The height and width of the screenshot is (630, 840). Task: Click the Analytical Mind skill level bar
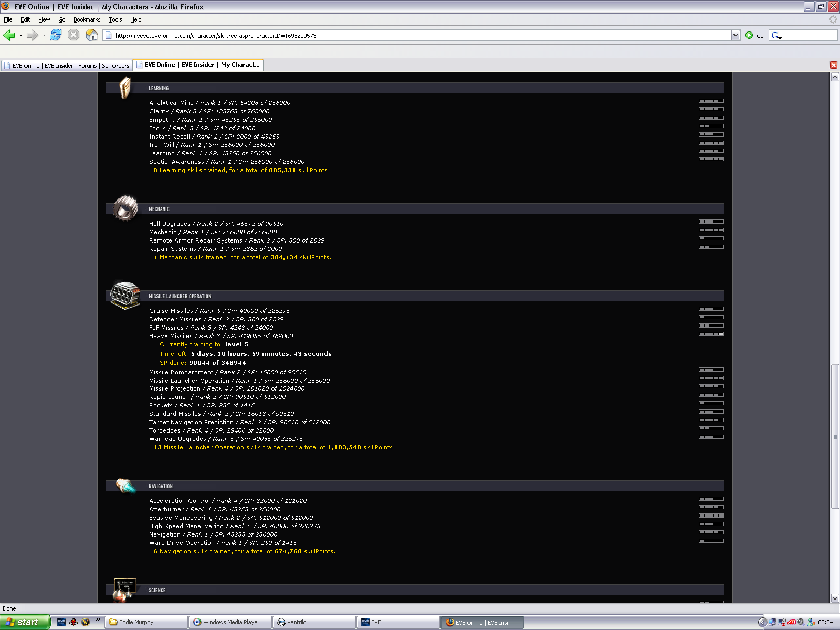coord(711,101)
